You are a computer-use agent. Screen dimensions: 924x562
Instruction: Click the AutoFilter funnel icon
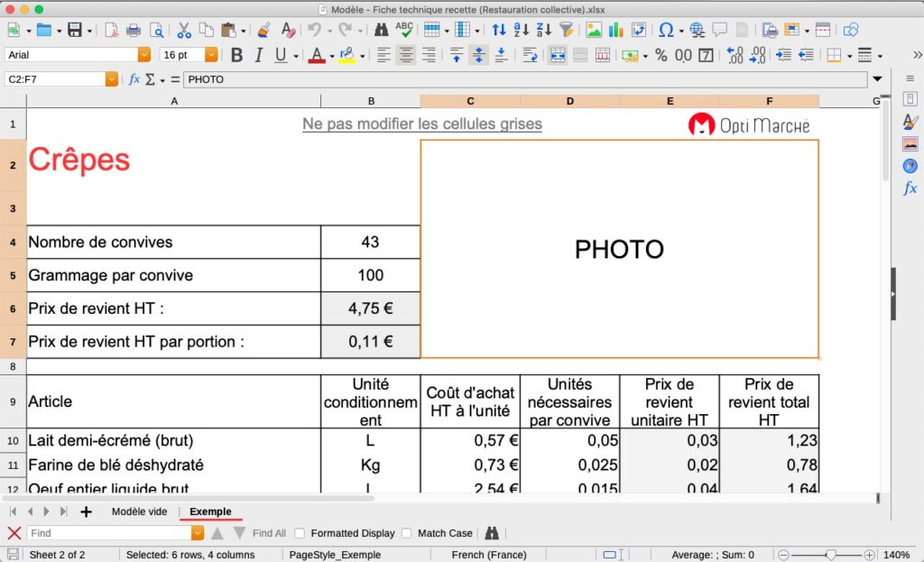[566, 30]
